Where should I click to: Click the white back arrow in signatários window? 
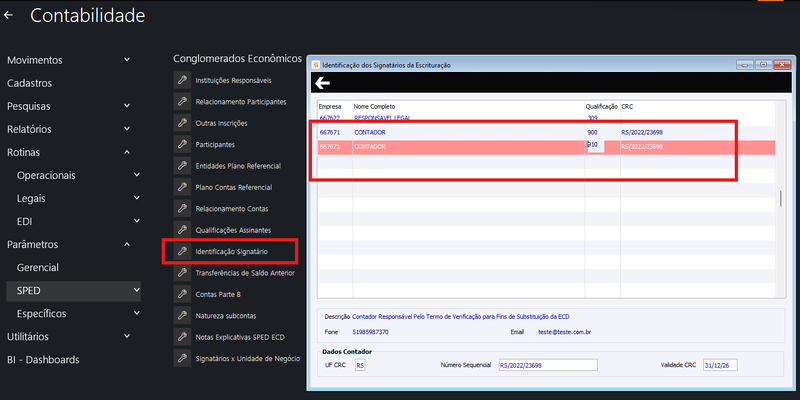tap(322, 83)
